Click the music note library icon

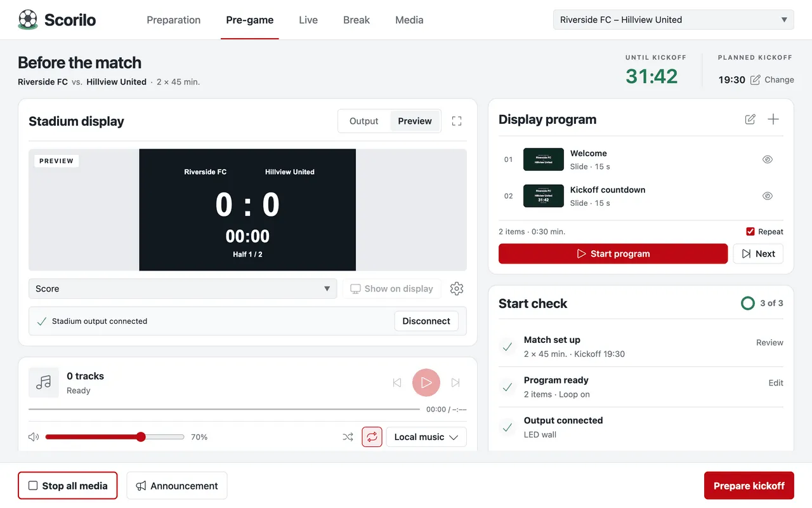[44, 383]
